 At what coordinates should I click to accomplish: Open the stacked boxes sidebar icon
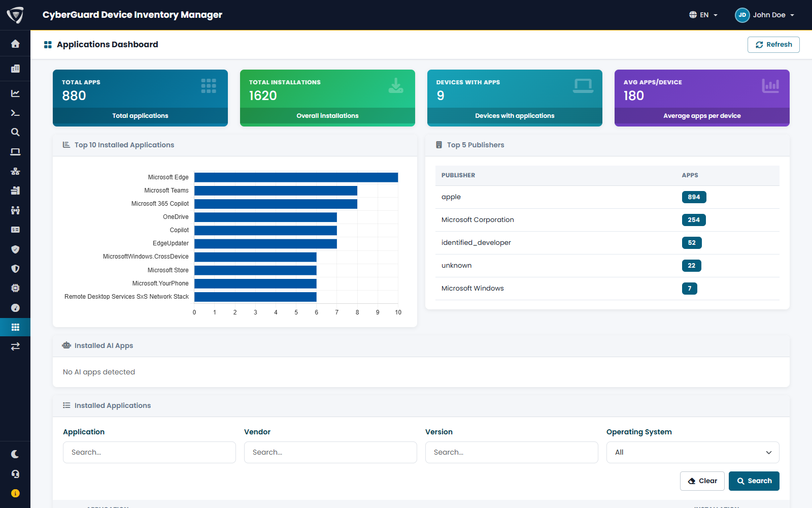15,190
